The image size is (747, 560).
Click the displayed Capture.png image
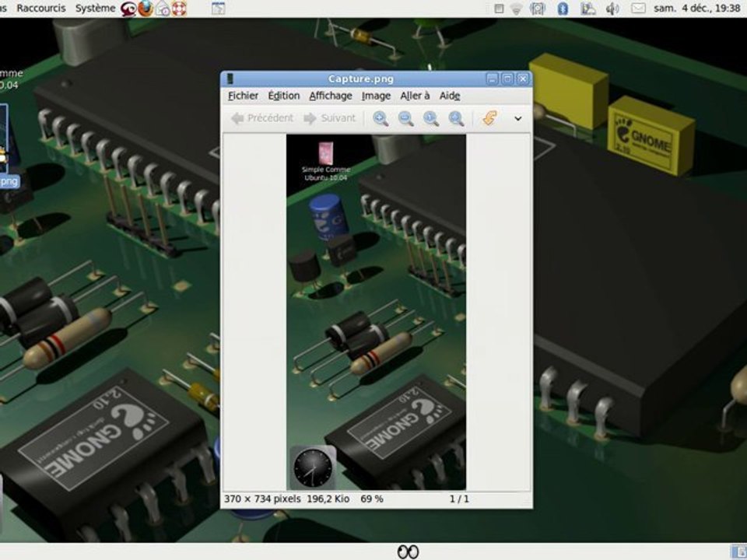[376, 312]
